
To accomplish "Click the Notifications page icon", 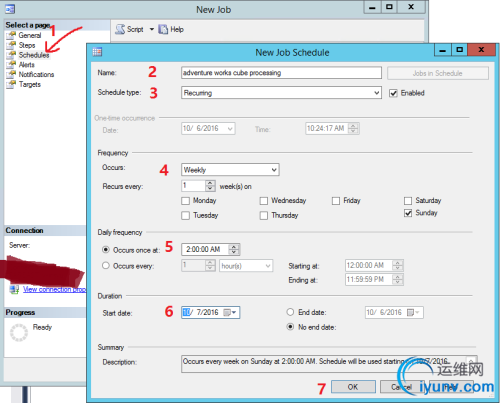I will pos(11,74).
